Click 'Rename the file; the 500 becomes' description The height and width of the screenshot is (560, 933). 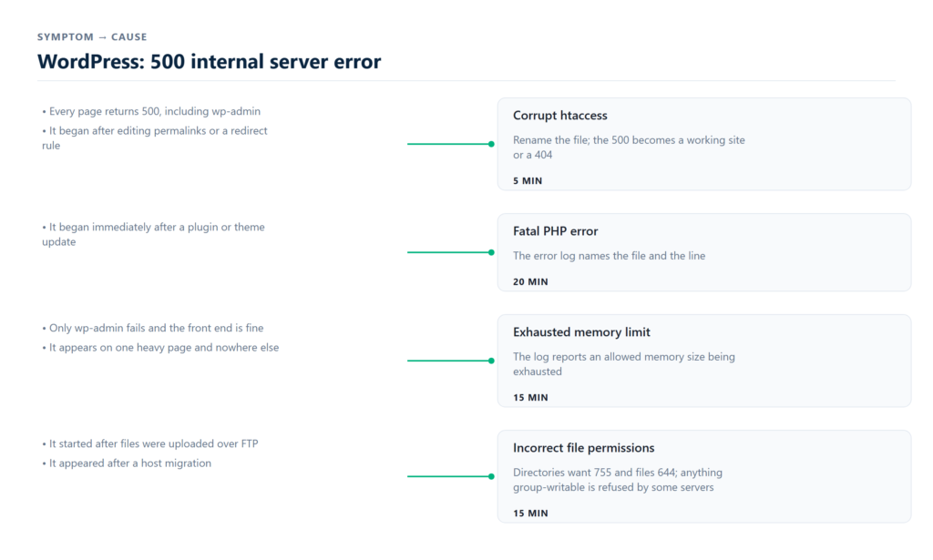tap(629, 148)
